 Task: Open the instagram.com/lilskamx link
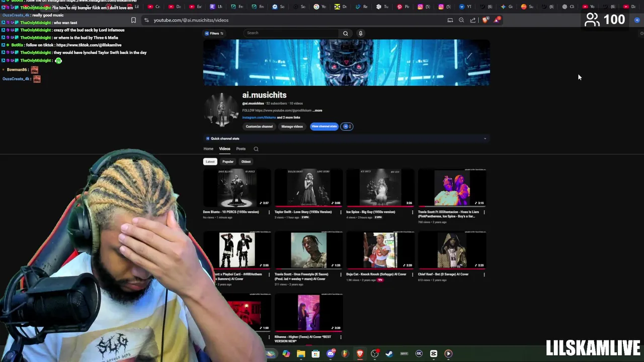point(259,117)
